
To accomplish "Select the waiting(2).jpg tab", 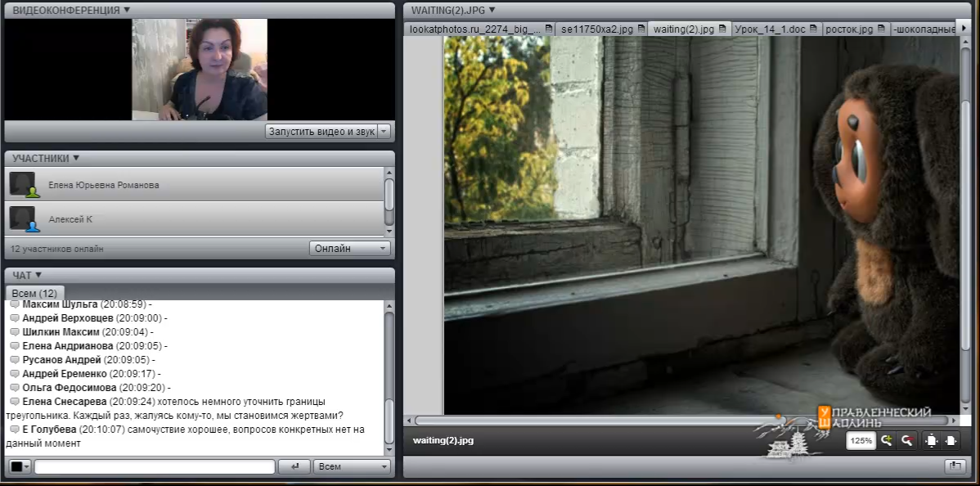I will coord(690,29).
